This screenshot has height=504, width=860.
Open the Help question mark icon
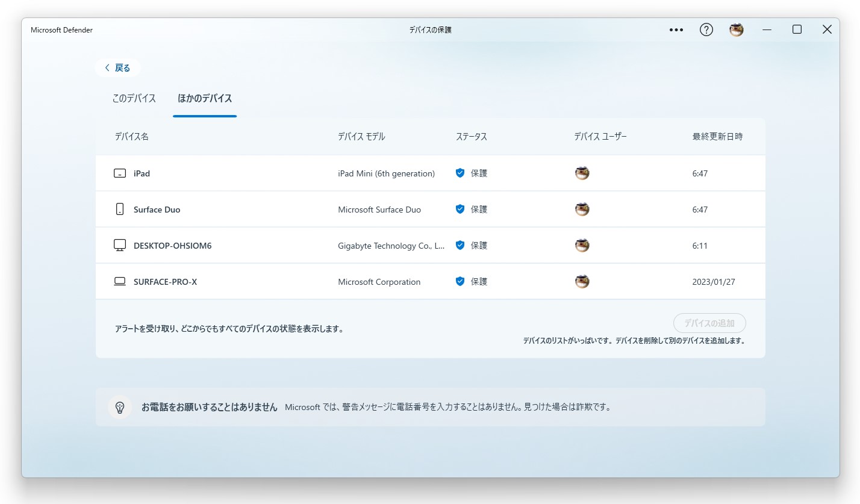[x=706, y=29]
